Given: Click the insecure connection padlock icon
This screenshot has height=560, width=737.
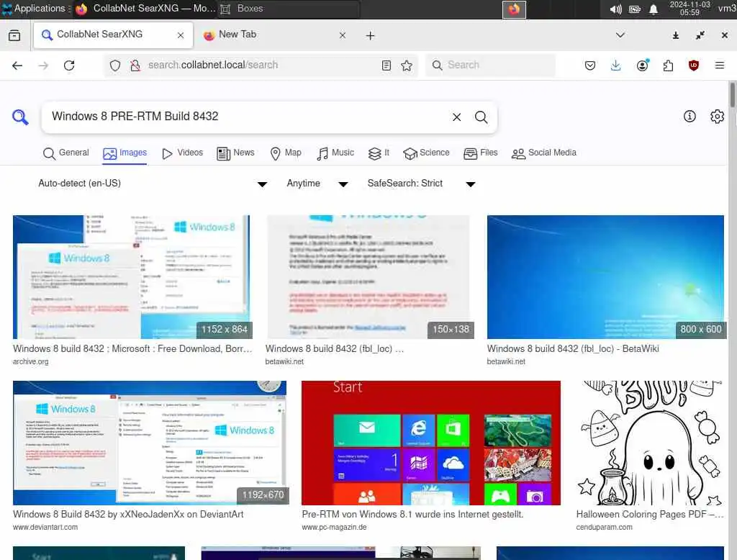Looking at the screenshot, I should coord(135,66).
